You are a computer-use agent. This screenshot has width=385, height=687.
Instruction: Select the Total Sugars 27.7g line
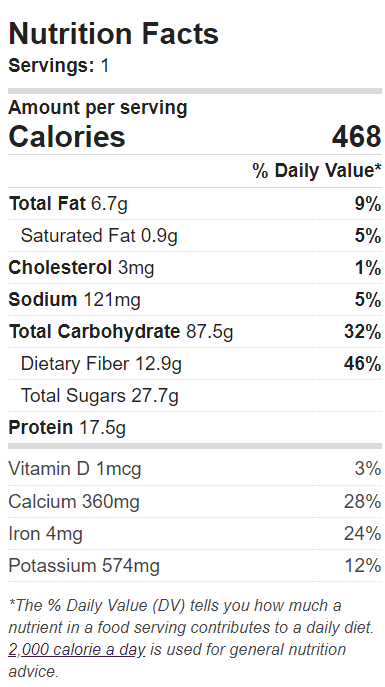click(x=99, y=396)
